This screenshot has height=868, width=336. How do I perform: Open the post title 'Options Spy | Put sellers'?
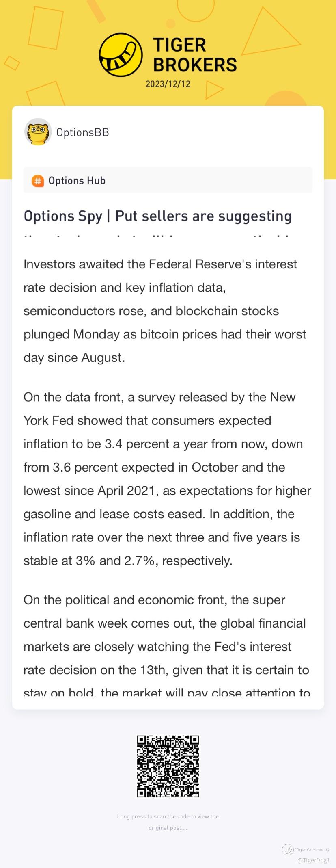157,216
